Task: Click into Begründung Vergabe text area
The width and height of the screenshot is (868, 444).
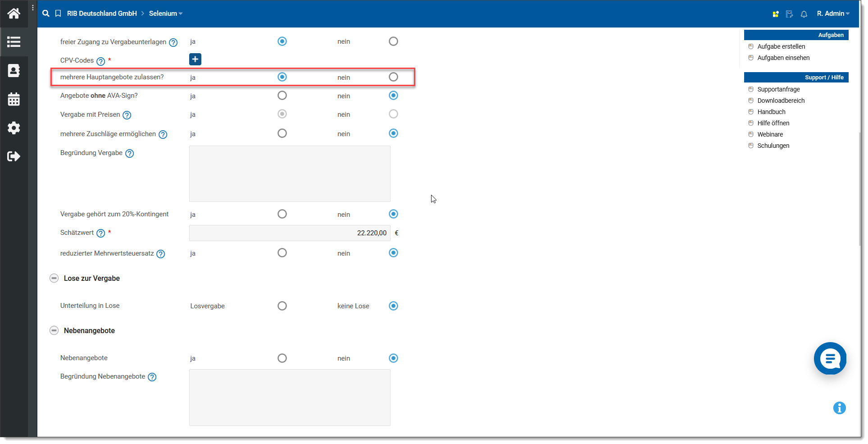Action: click(x=290, y=174)
